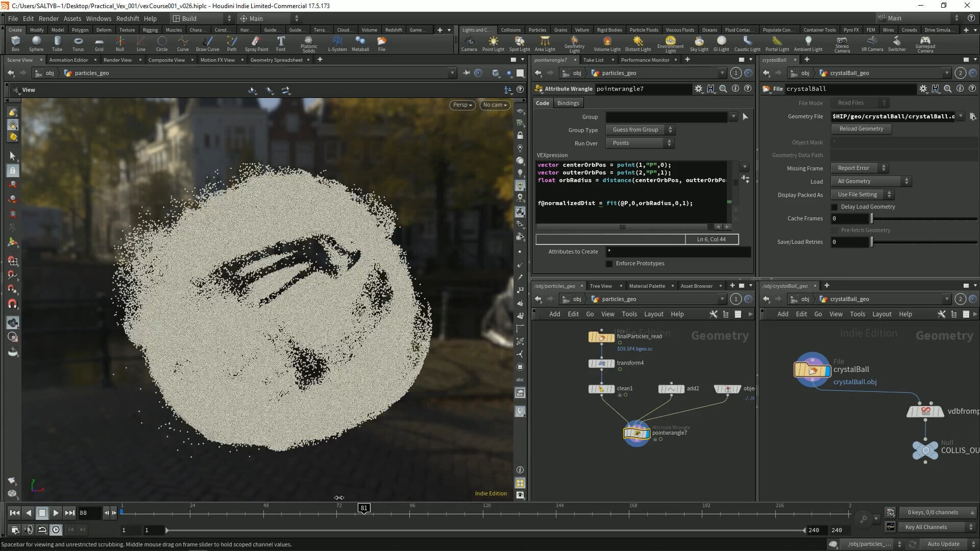Click the Reload Geometry button

861,129
